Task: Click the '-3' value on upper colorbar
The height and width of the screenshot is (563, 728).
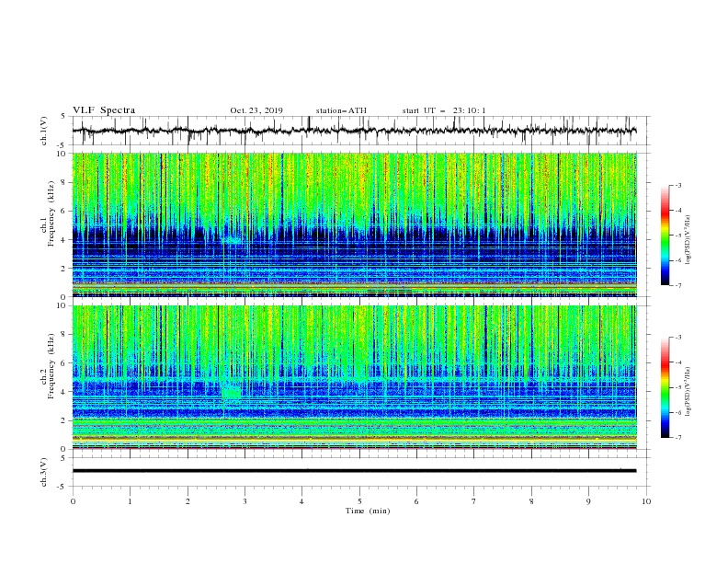Action: click(677, 185)
